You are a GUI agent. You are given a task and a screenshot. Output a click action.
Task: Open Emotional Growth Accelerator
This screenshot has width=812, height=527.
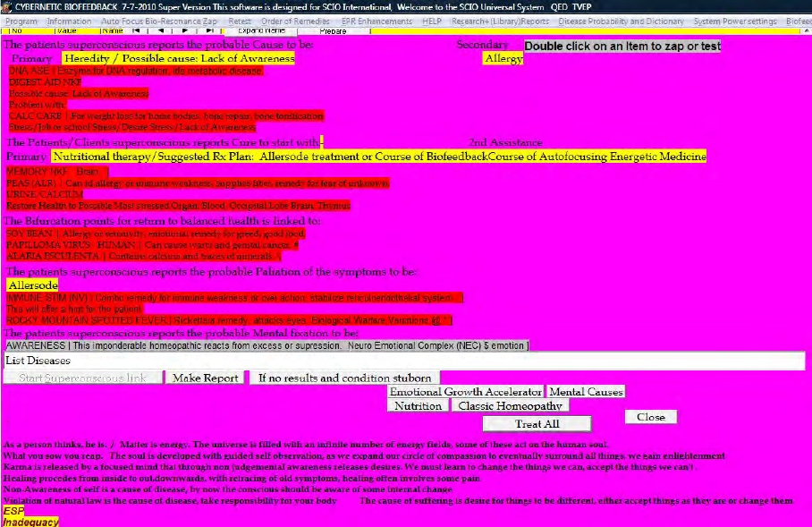pos(466,392)
